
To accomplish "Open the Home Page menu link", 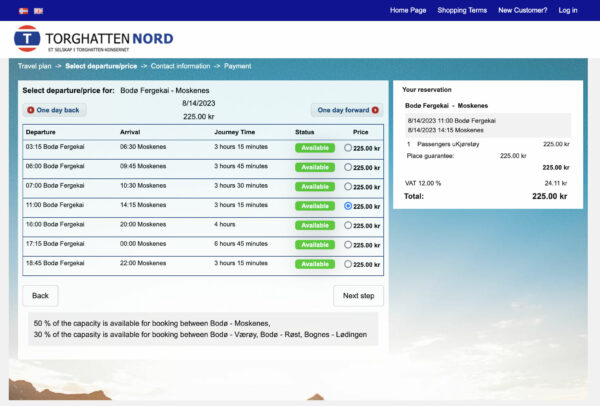I will tap(408, 10).
